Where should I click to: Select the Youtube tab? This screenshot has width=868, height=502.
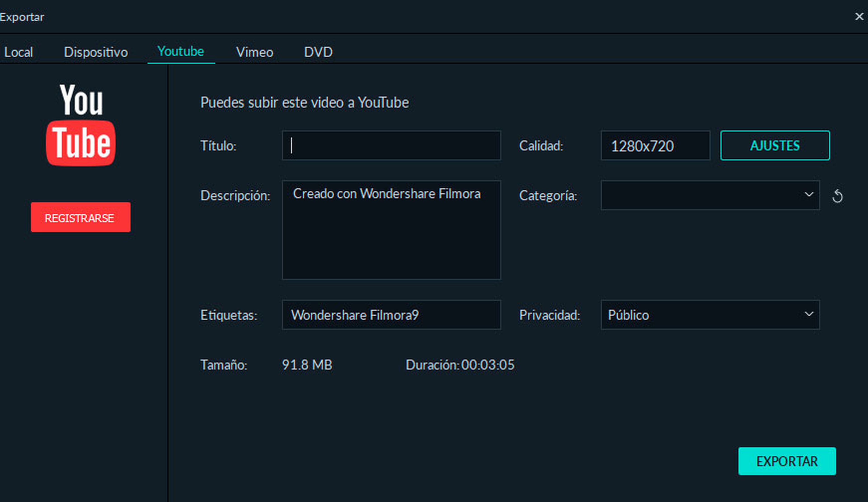click(181, 52)
